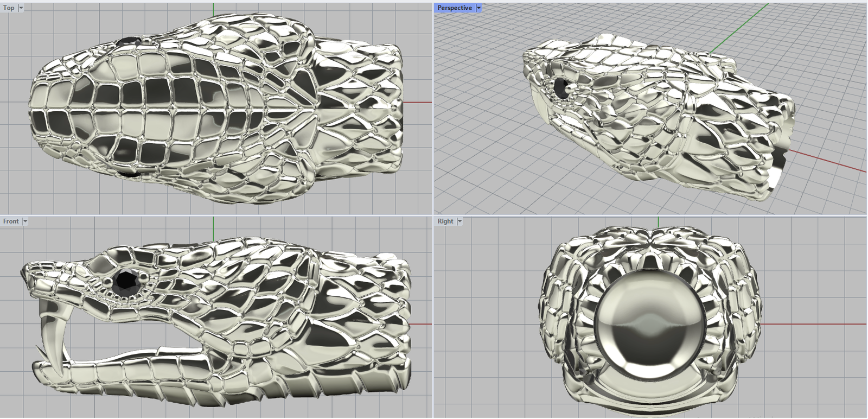The height and width of the screenshot is (419, 868).
Task: Open the Top viewport dropdown arrow
Action: point(21,8)
